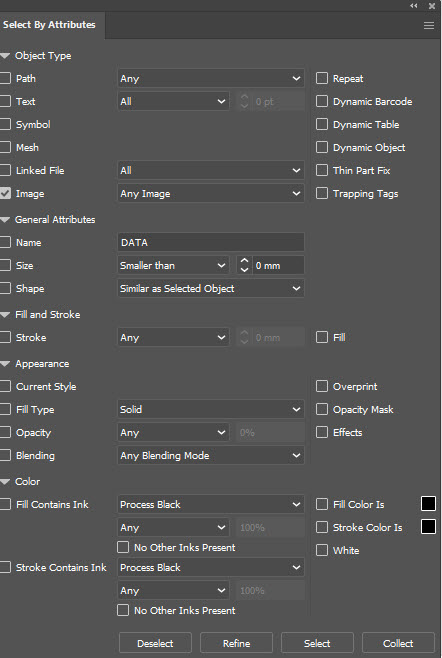Enable the Dynamic Barcode checkbox
This screenshot has width=442, height=658.
[x=322, y=101]
